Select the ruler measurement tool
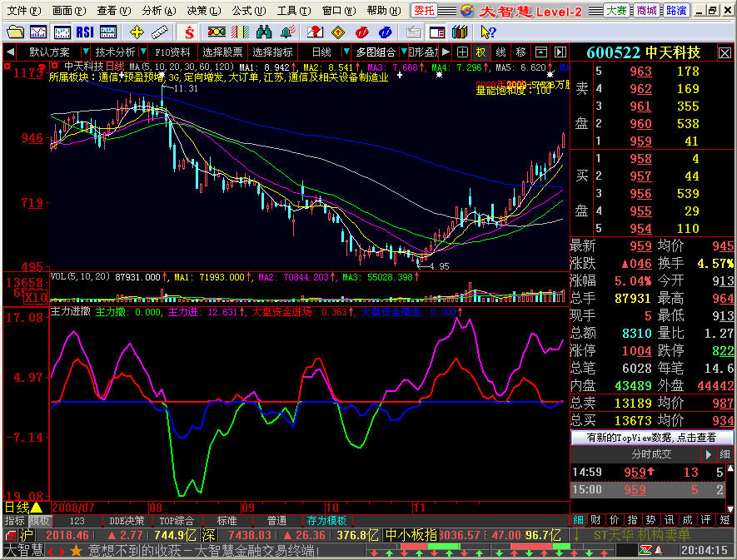 (x=160, y=32)
